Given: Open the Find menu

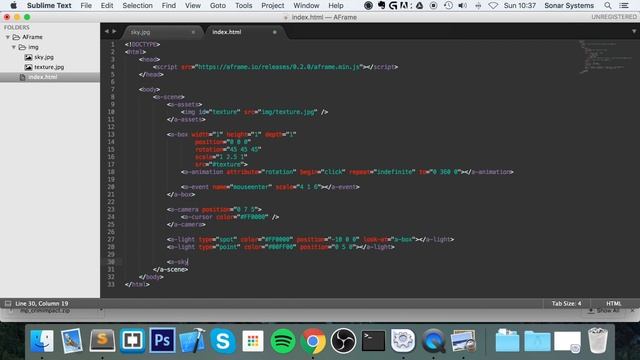Looking at the screenshot, I should (169, 6).
